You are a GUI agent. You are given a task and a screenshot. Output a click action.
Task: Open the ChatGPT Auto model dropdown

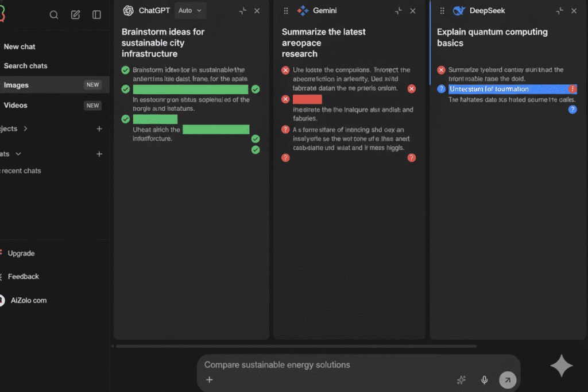tap(190, 10)
